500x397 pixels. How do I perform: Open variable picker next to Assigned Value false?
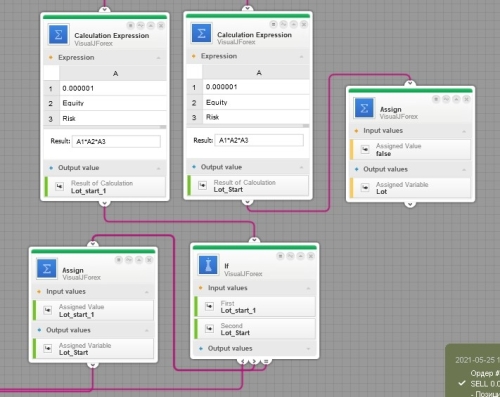365,149
